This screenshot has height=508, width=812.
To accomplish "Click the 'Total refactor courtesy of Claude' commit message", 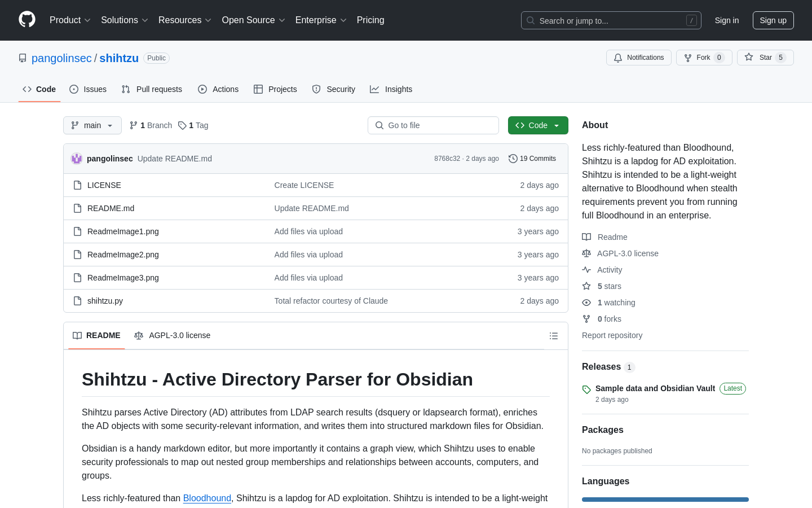I will point(331,301).
